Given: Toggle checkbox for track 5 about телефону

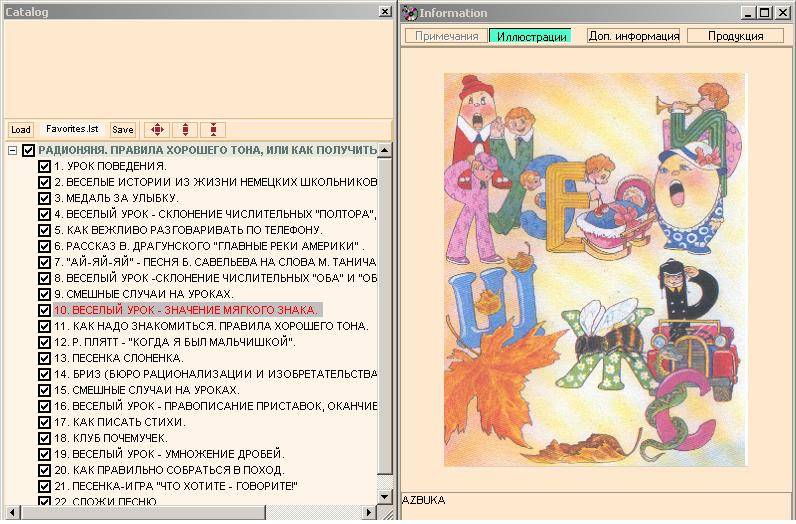Looking at the screenshot, I should (44, 230).
